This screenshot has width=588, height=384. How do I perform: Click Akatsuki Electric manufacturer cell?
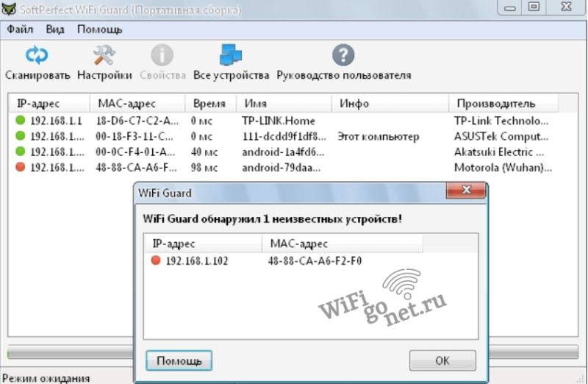click(499, 152)
